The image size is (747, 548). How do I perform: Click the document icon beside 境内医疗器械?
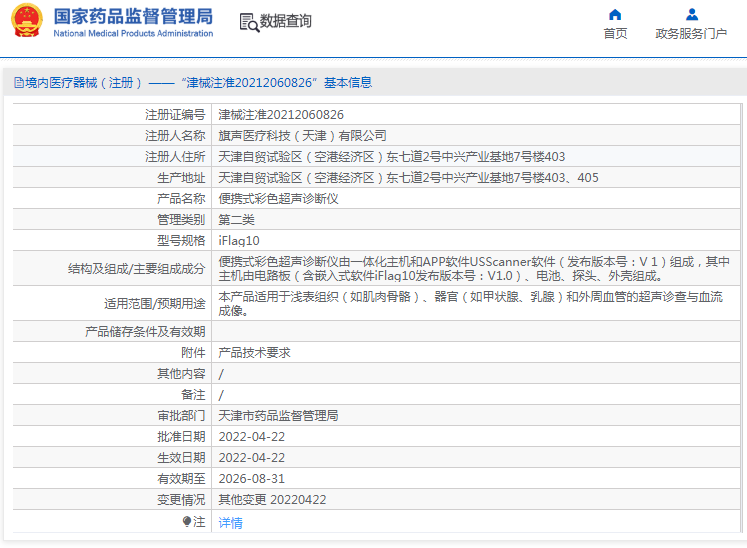[x=19, y=83]
